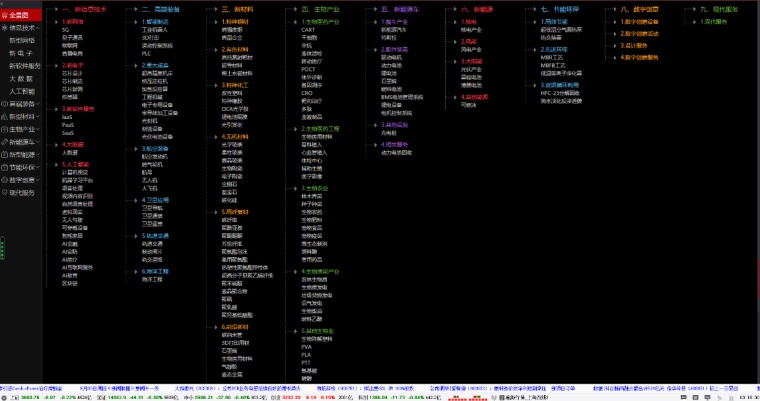Open 人工智能 entry in the sidebar
The image size is (760, 401).
point(22,91)
